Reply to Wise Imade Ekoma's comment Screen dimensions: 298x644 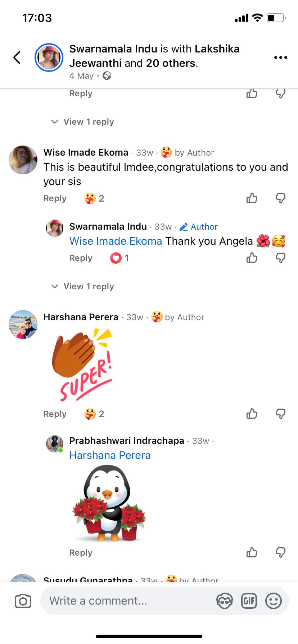pyautogui.click(x=55, y=198)
